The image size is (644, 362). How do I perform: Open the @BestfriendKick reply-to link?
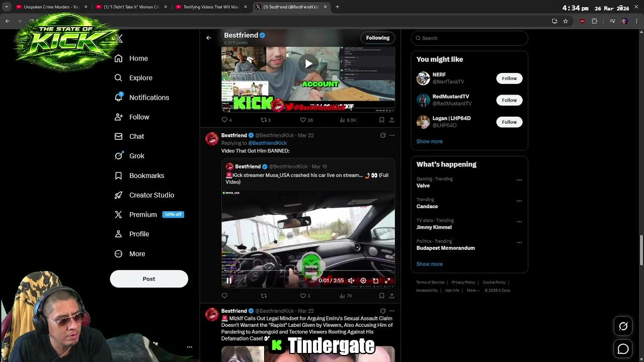point(267,143)
